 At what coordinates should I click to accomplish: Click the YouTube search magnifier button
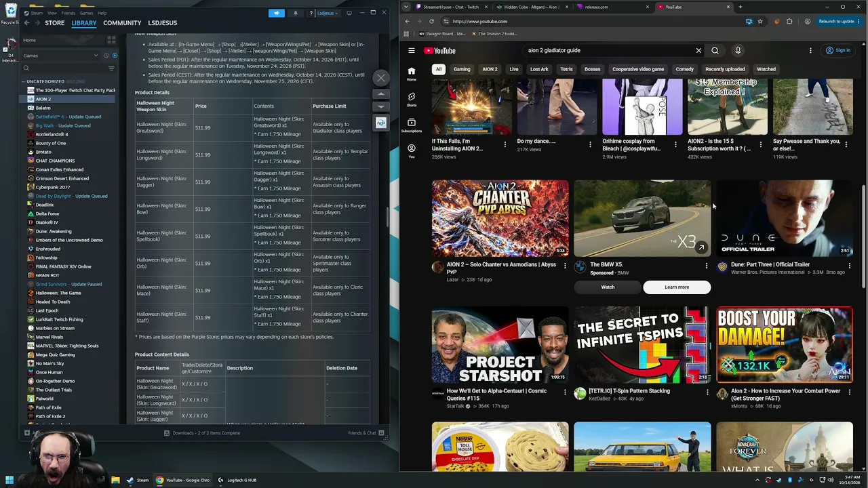click(x=715, y=50)
